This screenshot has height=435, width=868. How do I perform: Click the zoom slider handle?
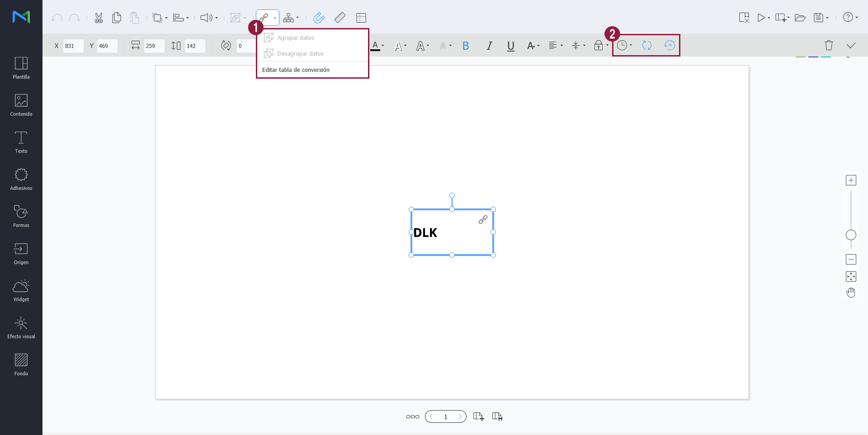click(851, 235)
